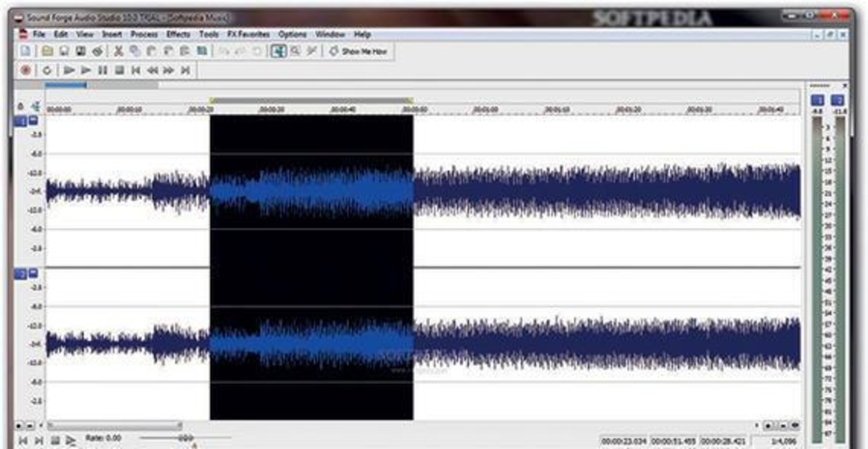The width and height of the screenshot is (868, 449).
Task: Open the FX Favorites menu
Action: (248, 35)
